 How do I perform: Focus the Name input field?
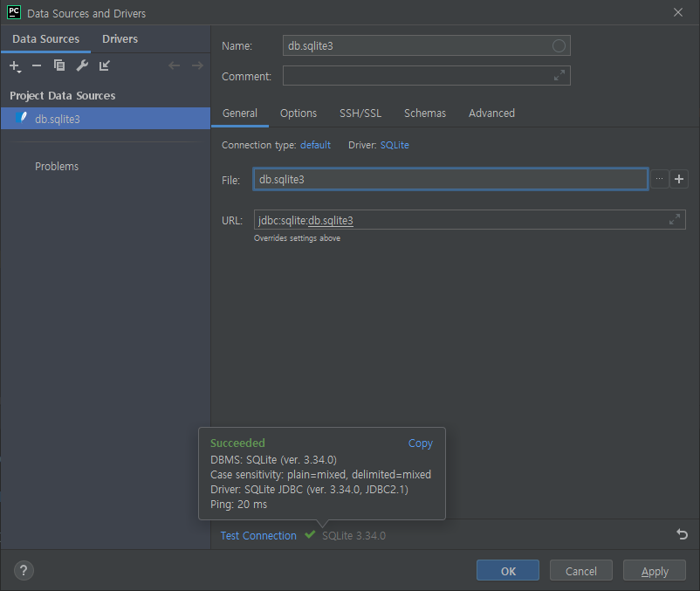pos(426,45)
